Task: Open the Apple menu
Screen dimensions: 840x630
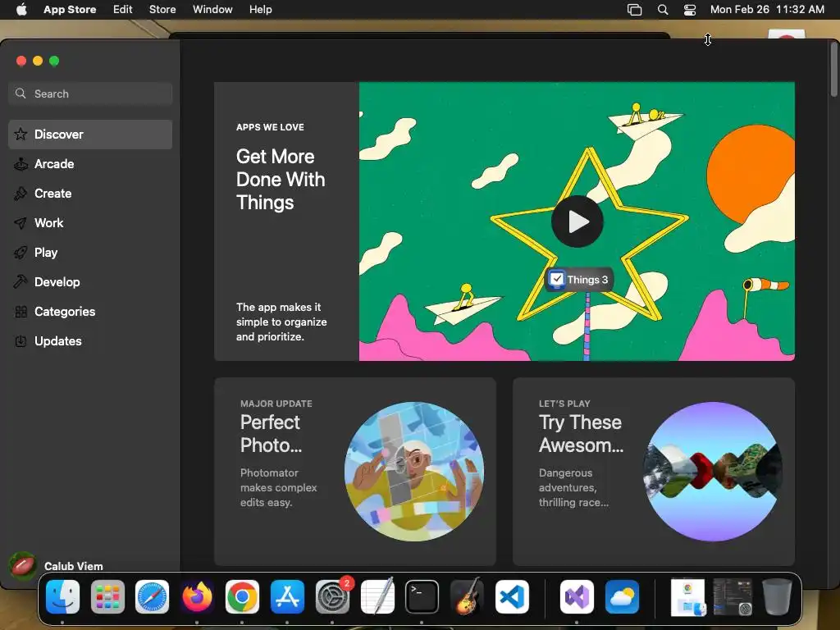Action: [x=21, y=9]
